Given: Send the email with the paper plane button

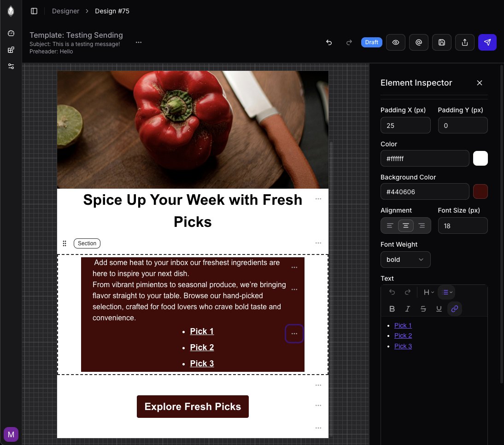Looking at the screenshot, I should [487, 42].
